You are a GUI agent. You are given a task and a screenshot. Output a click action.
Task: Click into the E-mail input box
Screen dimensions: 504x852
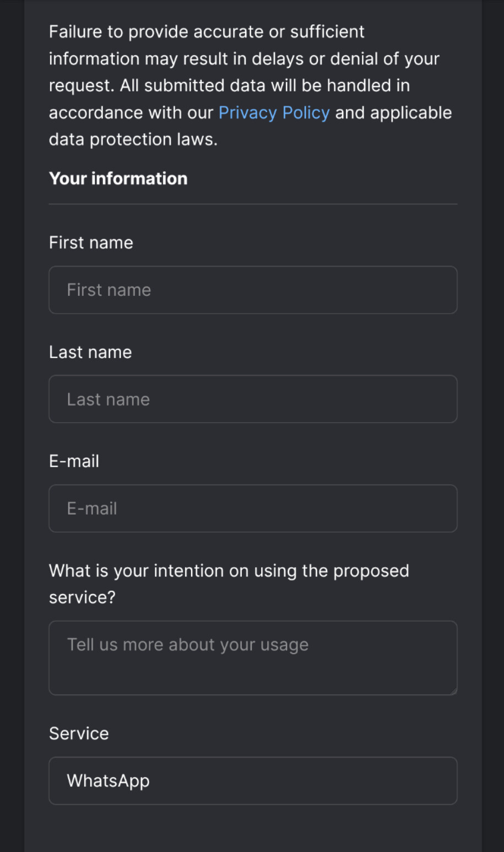pos(253,508)
